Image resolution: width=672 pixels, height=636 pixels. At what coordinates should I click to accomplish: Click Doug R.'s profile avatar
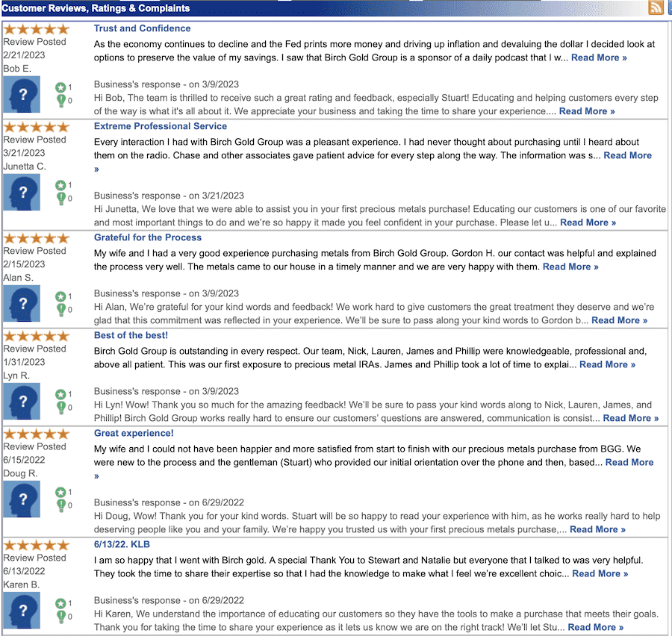22,499
